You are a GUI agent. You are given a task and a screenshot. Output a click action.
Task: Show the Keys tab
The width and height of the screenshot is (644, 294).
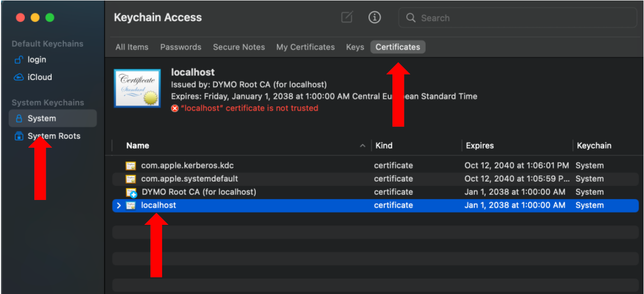point(355,47)
